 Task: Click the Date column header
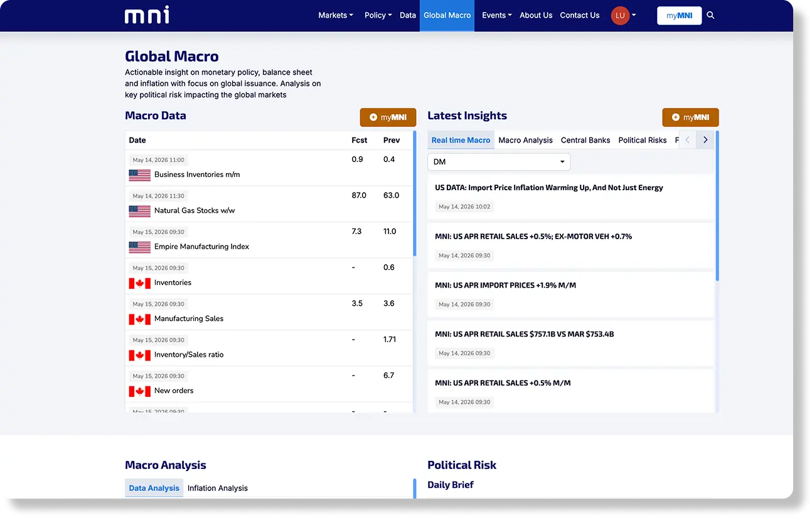137,140
